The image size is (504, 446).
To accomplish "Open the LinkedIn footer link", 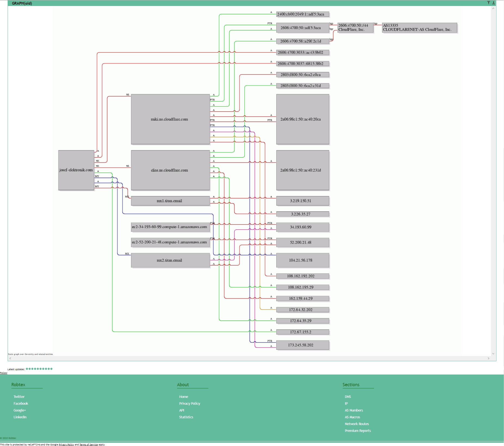I will 20,417.
